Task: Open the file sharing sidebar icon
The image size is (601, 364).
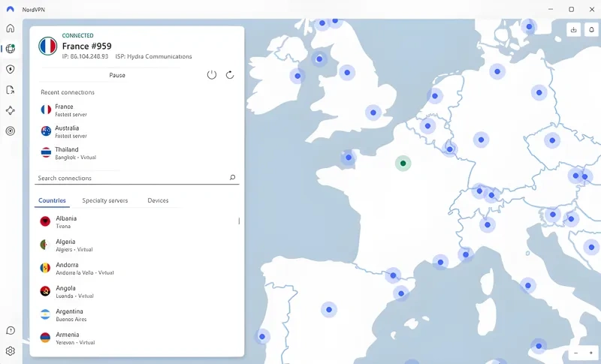Action: 11,90
